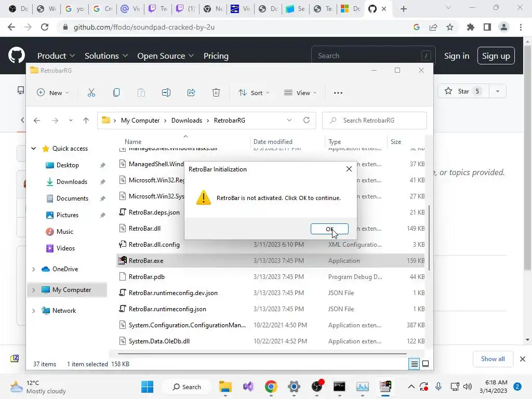Screen dimensions: 532x399
Task: Open Windows Start menu
Action: 147,387
